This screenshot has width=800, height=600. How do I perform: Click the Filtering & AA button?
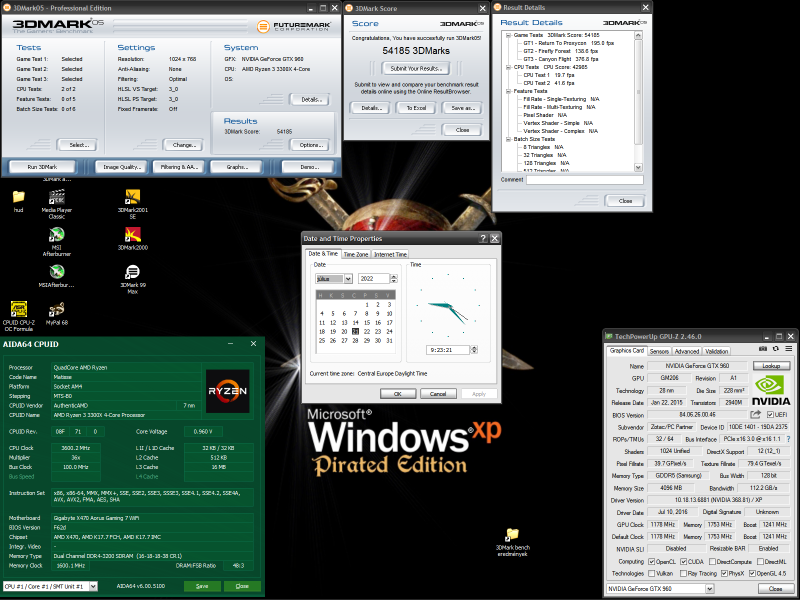(179, 167)
